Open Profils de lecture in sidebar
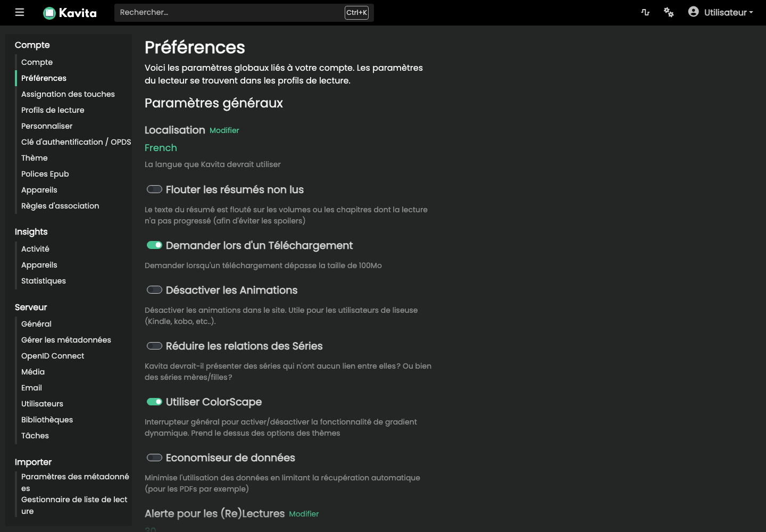766x532 pixels. (x=53, y=110)
